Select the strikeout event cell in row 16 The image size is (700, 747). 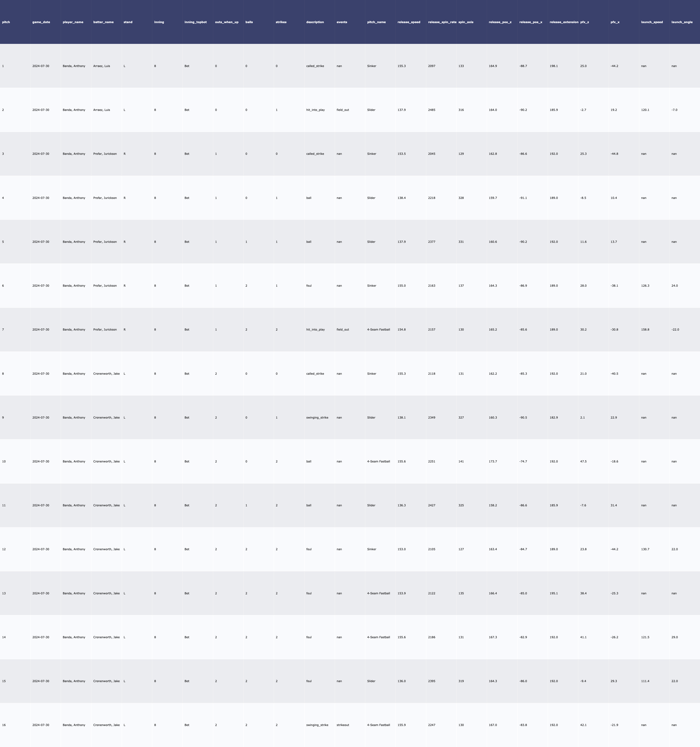[x=343, y=725]
